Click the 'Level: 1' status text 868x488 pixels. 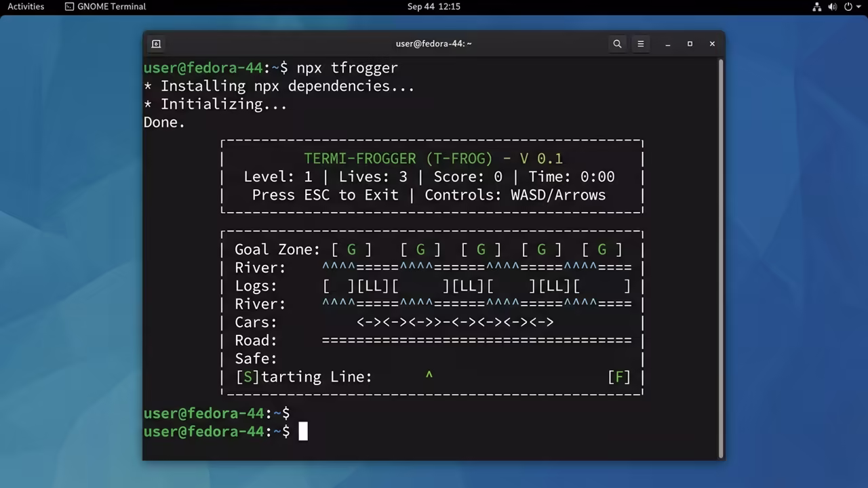click(x=278, y=177)
